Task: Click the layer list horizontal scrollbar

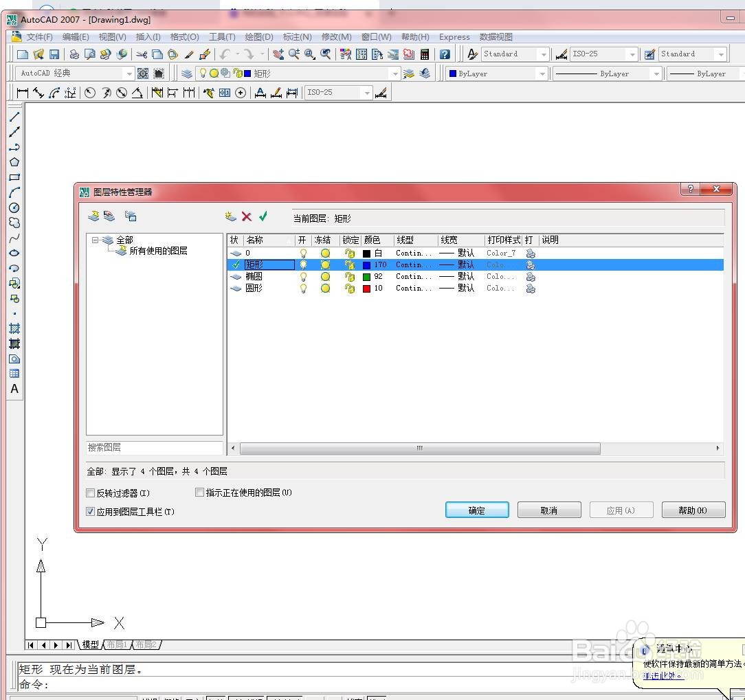Action: [420, 449]
